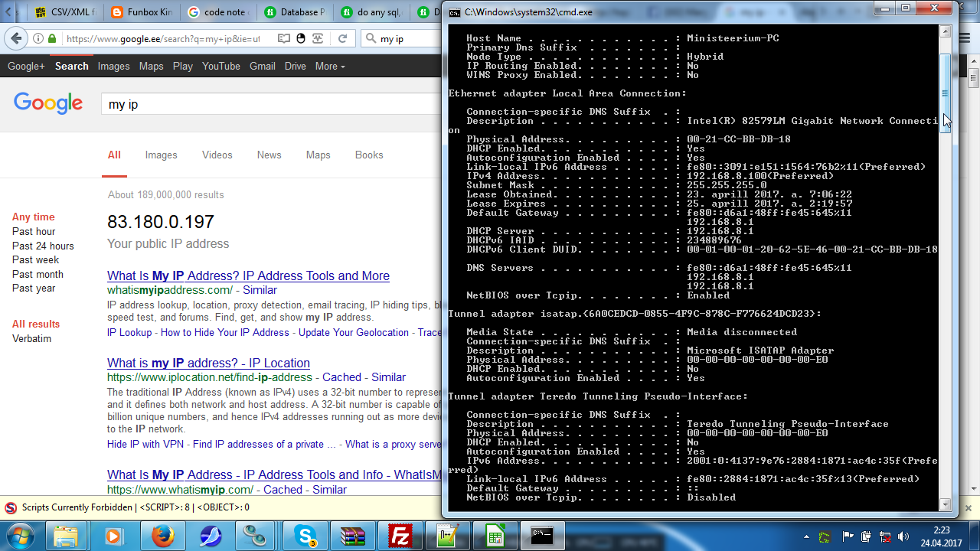Open Firefox from the taskbar

162,536
